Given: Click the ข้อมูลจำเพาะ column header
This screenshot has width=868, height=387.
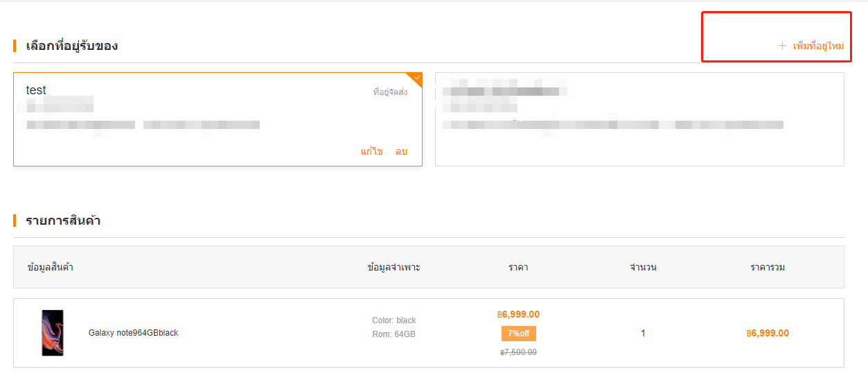Looking at the screenshot, I should coord(393,267).
